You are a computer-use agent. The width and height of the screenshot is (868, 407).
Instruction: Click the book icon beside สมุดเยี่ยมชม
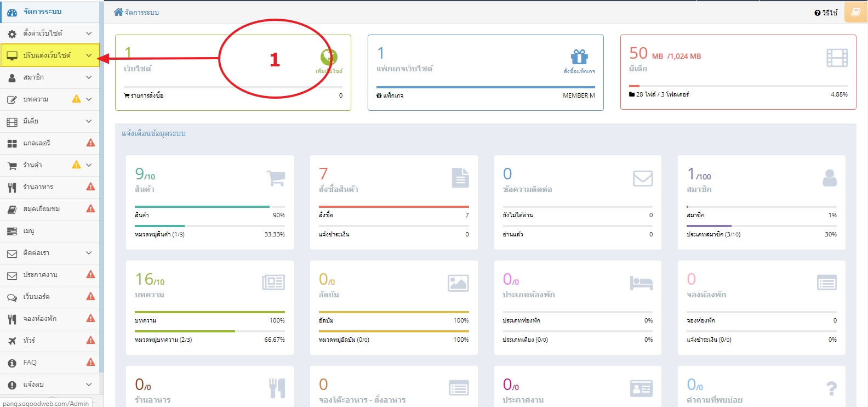[x=12, y=210]
